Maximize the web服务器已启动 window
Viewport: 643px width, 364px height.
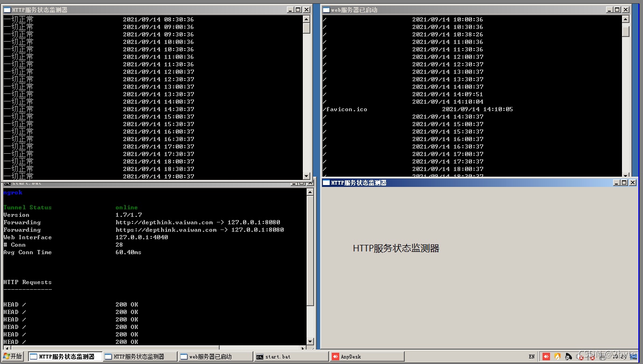tap(617, 9)
